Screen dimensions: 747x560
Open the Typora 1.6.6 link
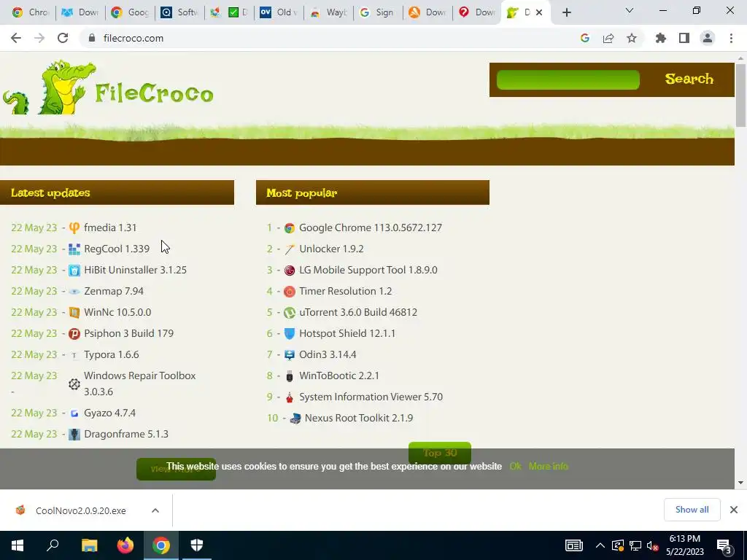[x=112, y=355]
